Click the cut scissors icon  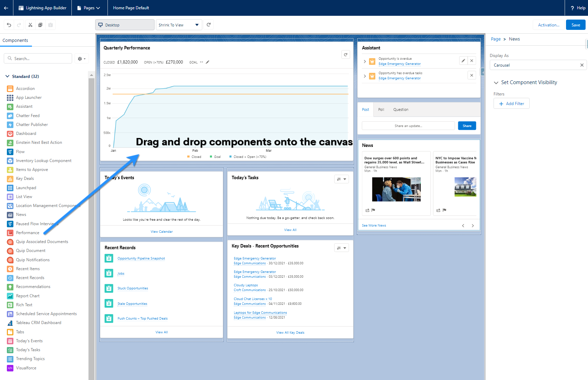30,25
